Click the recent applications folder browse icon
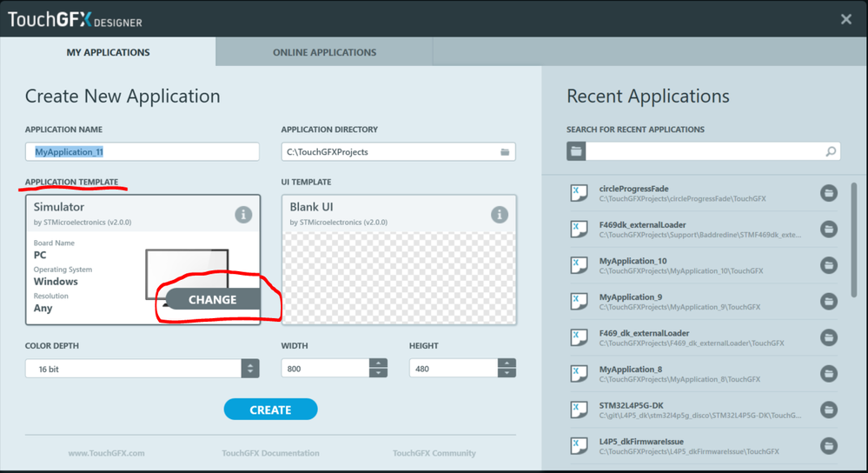Screen dimensions: 868x473 pos(576,151)
